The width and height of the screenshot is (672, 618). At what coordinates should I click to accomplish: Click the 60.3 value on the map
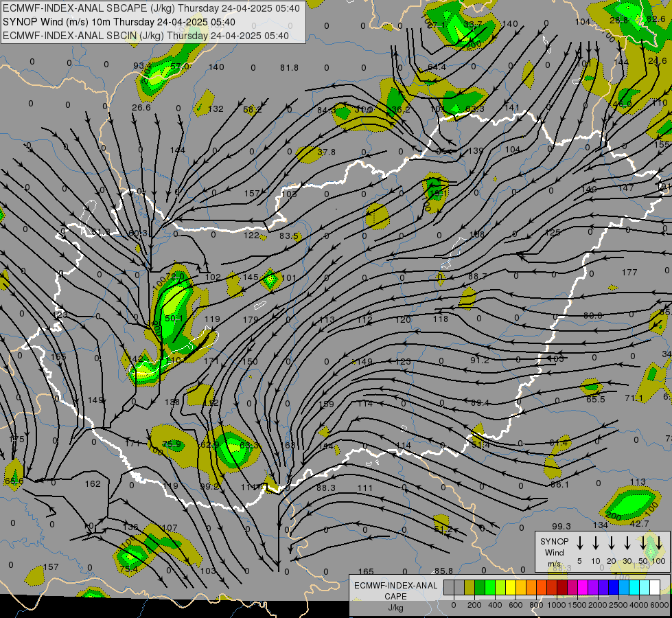[x=137, y=233]
